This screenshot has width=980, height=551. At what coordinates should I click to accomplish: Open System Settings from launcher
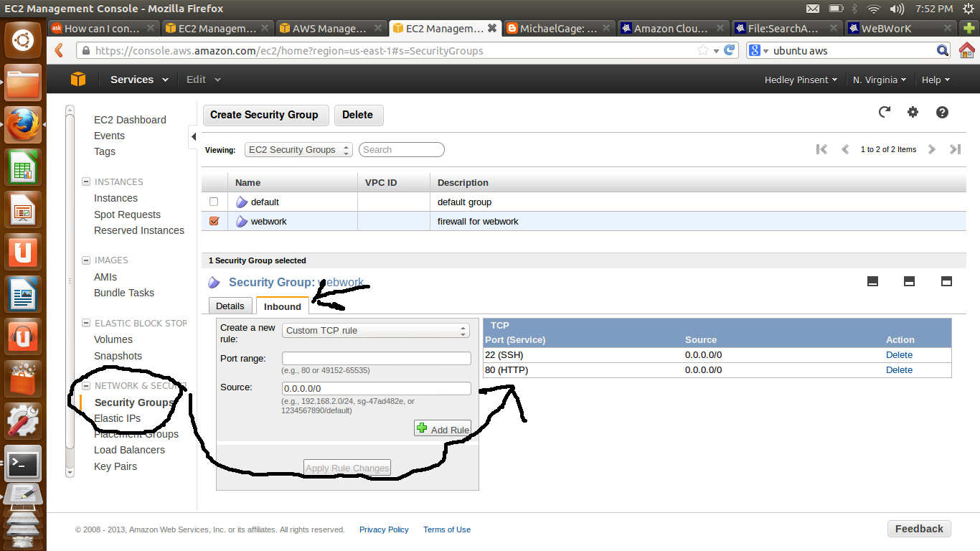[x=23, y=421]
